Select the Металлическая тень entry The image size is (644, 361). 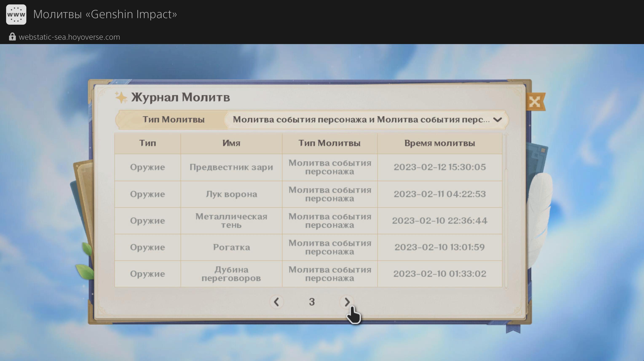pyautogui.click(x=231, y=221)
